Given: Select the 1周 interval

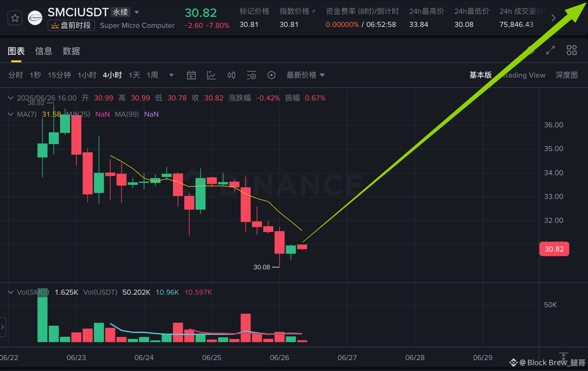Looking at the screenshot, I should point(153,75).
